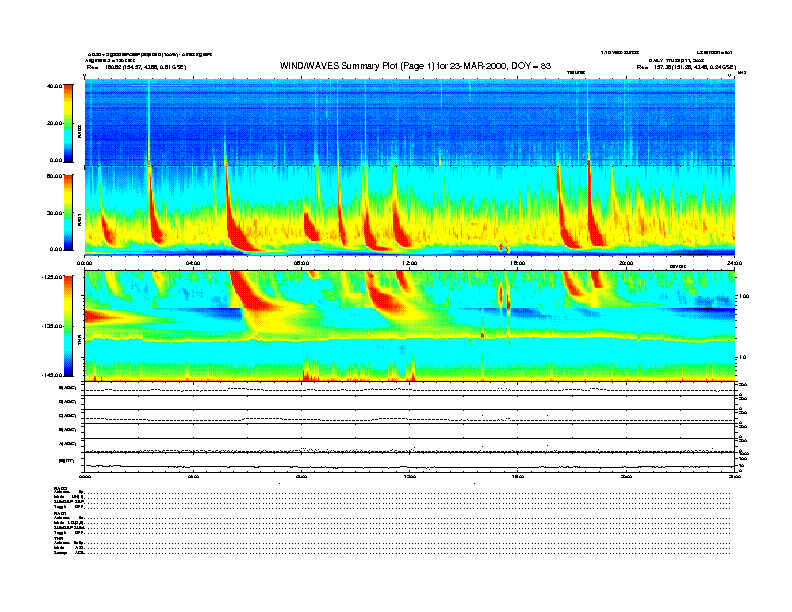This screenshot has width=792, height=612.
Task: Click 04:00 label under RAD1 spectrogram
Action: click(193, 263)
